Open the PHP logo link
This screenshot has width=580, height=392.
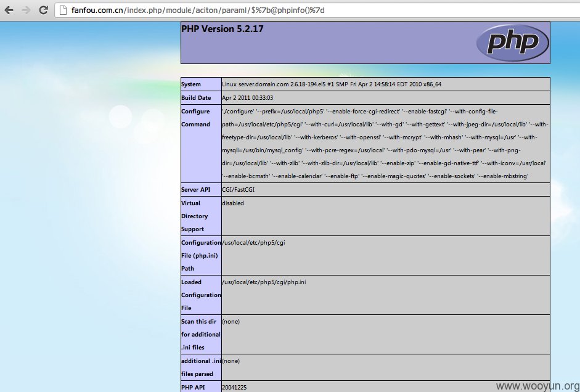512,42
